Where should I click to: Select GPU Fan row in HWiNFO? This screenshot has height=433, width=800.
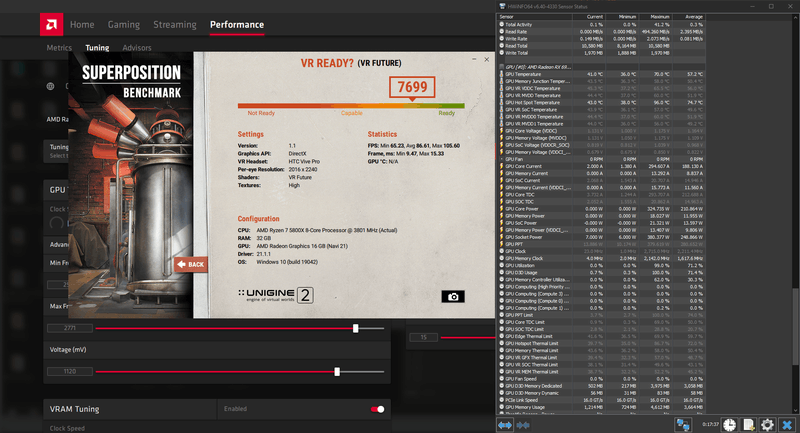pos(602,159)
